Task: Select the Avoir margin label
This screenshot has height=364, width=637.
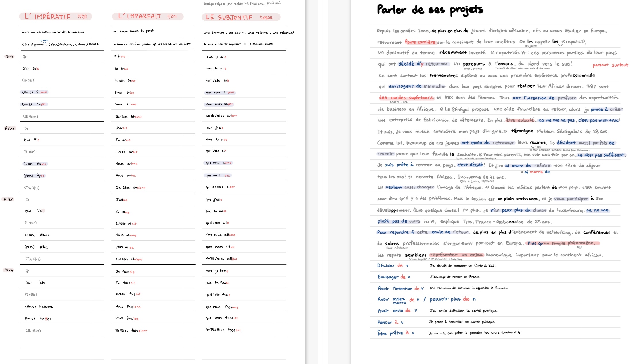Action: click(x=10, y=128)
